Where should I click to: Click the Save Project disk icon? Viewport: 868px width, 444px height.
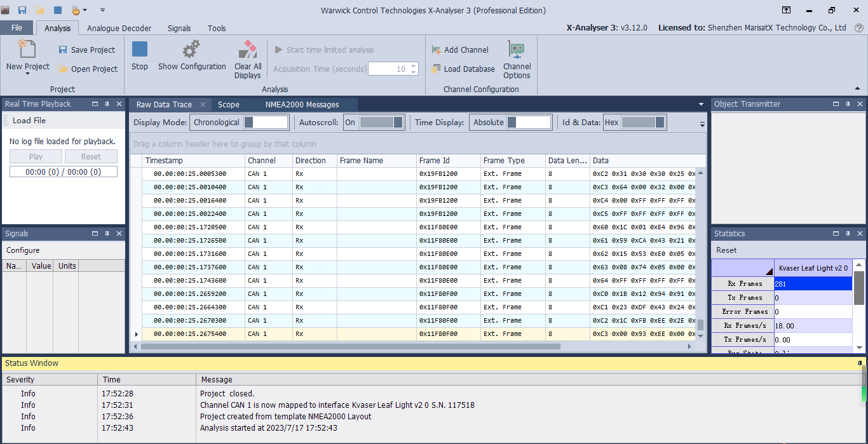point(63,50)
